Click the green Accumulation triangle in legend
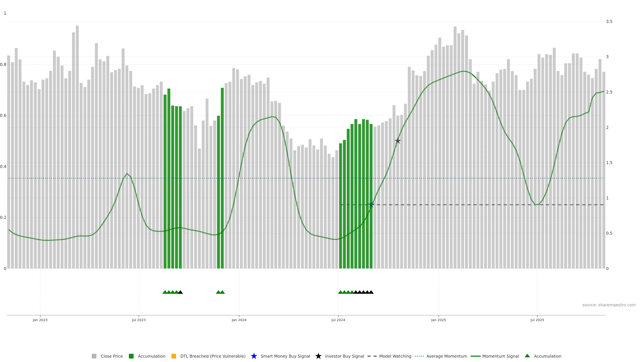This screenshot has width=644, height=362. click(527, 356)
